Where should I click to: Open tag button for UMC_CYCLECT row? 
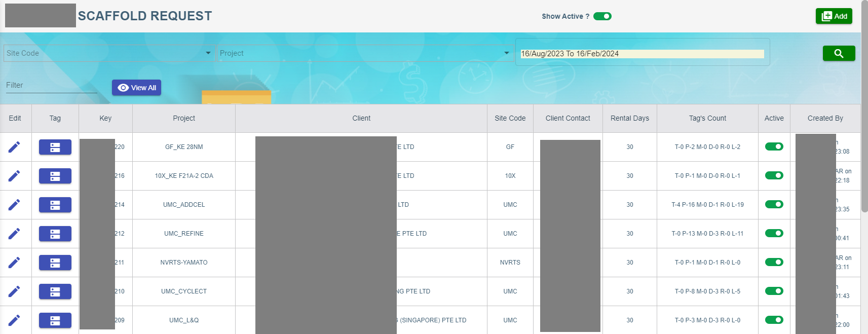coord(55,291)
